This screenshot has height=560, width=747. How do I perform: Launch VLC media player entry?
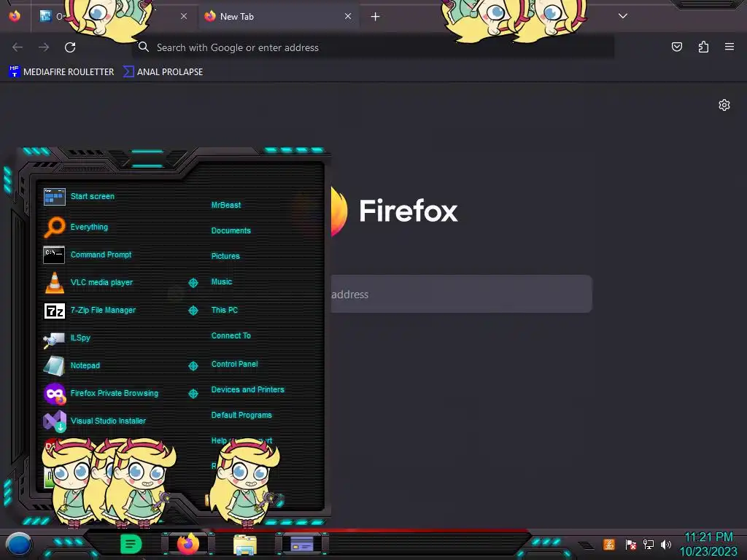pyautogui.click(x=101, y=282)
